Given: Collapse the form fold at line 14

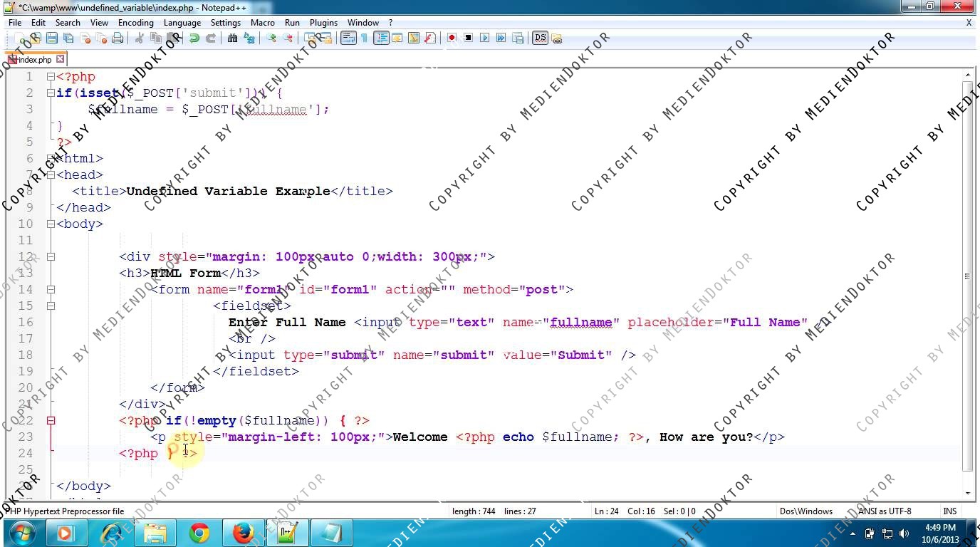Looking at the screenshot, I should [51, 290].
